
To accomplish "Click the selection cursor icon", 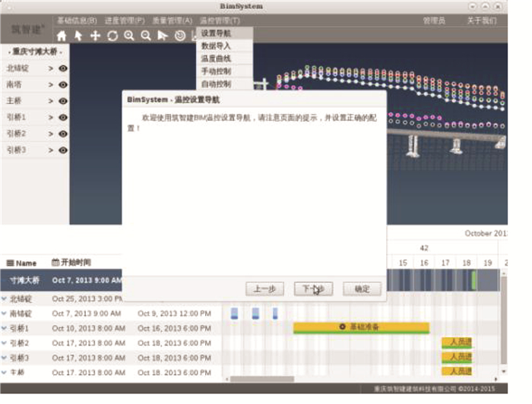I will [x=163, y=36].
